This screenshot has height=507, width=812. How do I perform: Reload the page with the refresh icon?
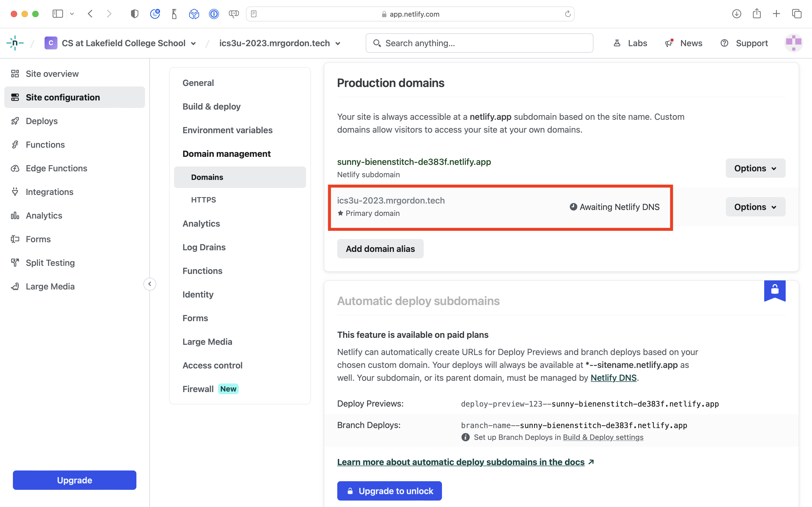pyautogui.click(x=568, y=14)
